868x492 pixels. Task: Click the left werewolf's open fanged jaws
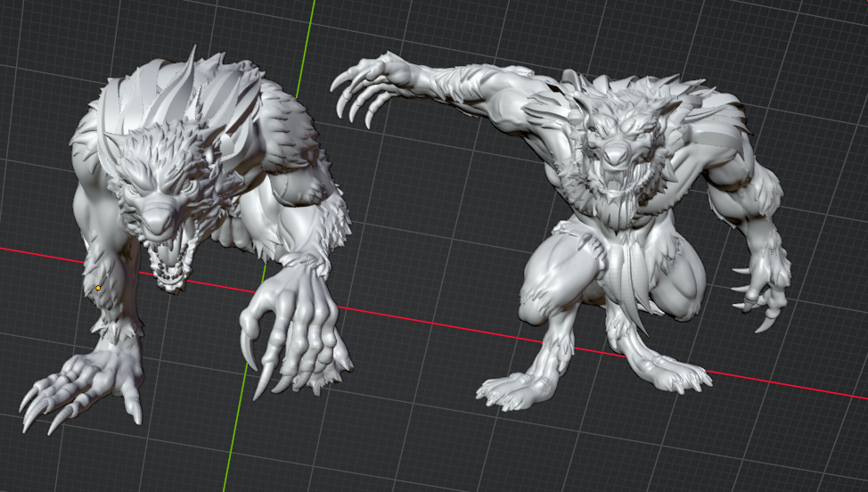pyautogui.click(x=169, y=261)
